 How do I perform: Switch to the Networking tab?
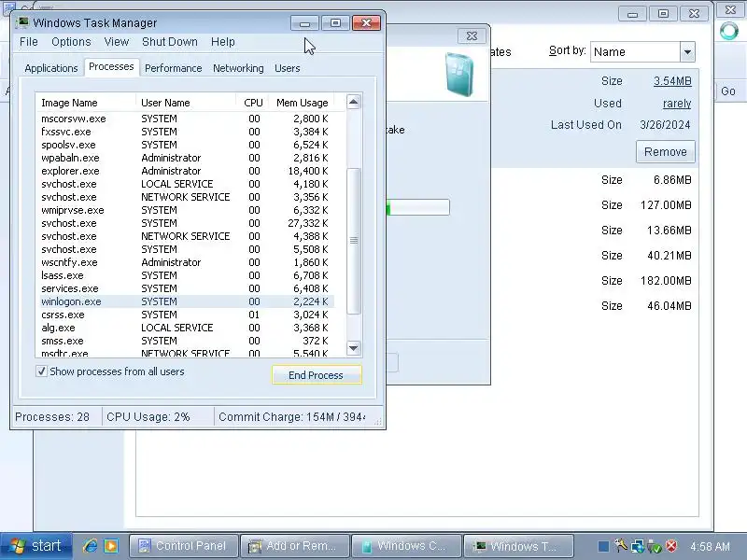(238, 68)
